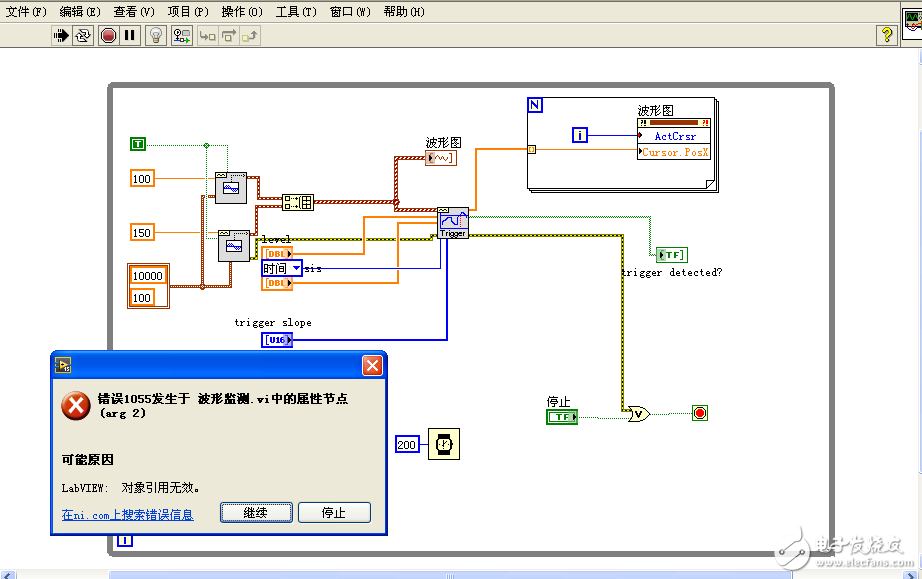Click the Step Out toolbar button
922x579 pixels.
pos(250,36)
